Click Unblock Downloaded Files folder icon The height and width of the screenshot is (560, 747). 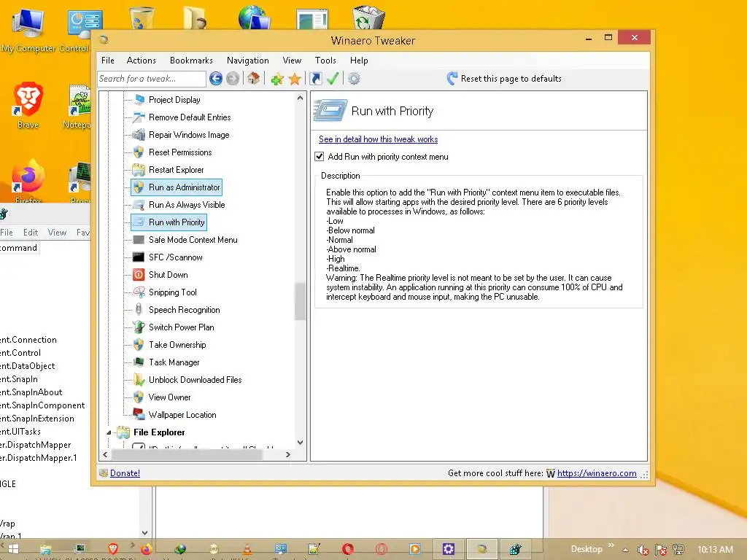pos(138,379)
